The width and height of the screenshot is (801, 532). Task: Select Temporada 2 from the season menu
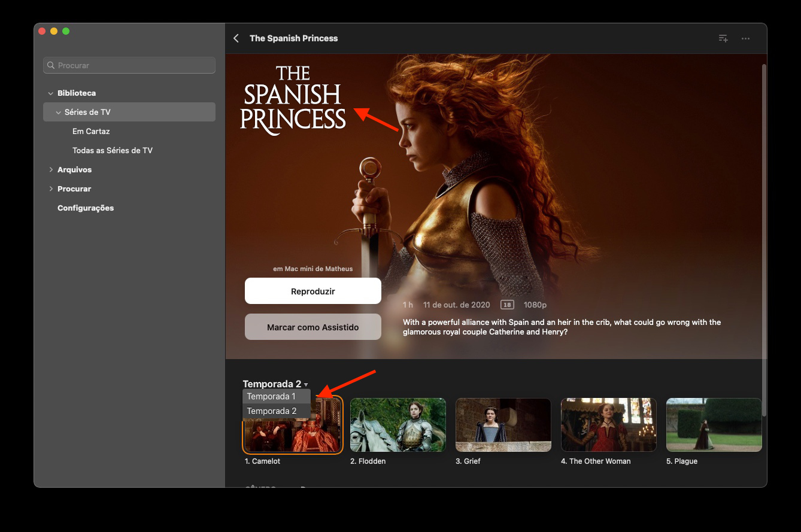pyautogui.click(x=277, y=411)
